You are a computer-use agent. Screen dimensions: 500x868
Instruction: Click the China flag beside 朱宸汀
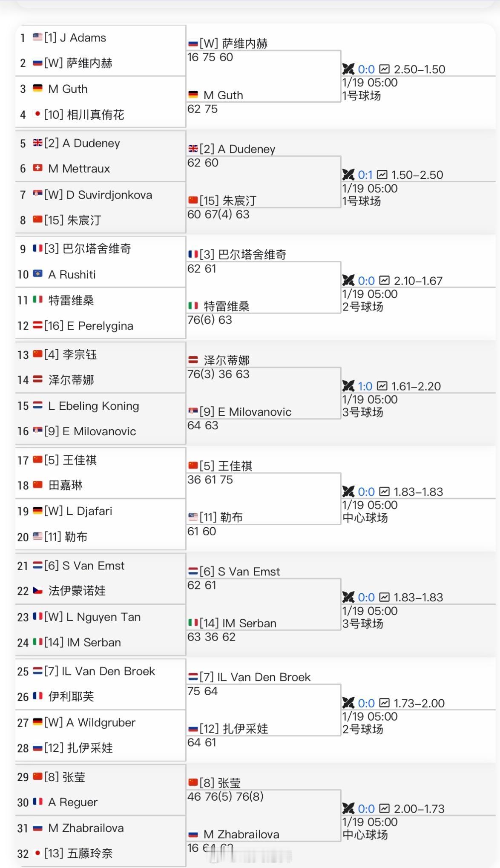click(37, 220)
